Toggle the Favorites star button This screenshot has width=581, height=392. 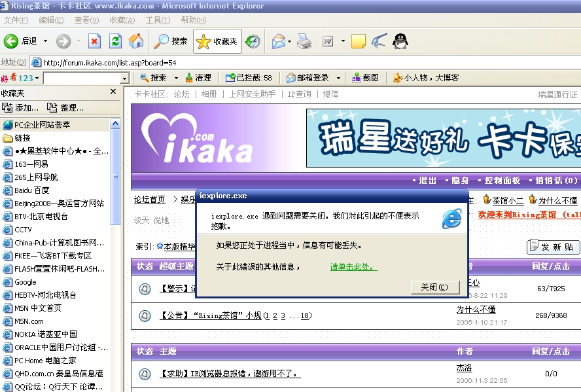point(217,41)
